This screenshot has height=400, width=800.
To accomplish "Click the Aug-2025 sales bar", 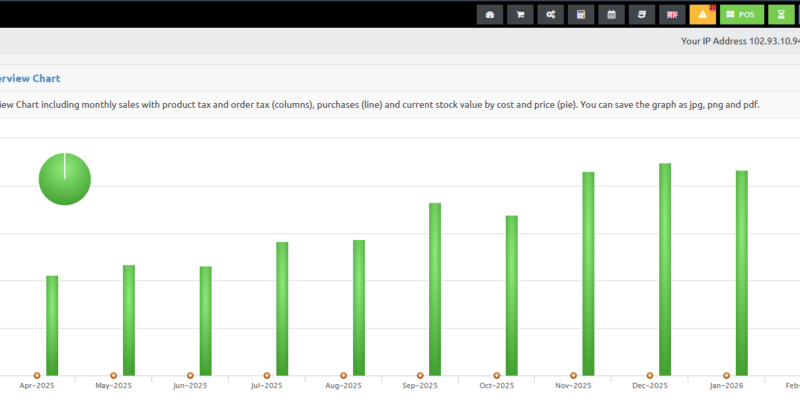I will point(359,308).
